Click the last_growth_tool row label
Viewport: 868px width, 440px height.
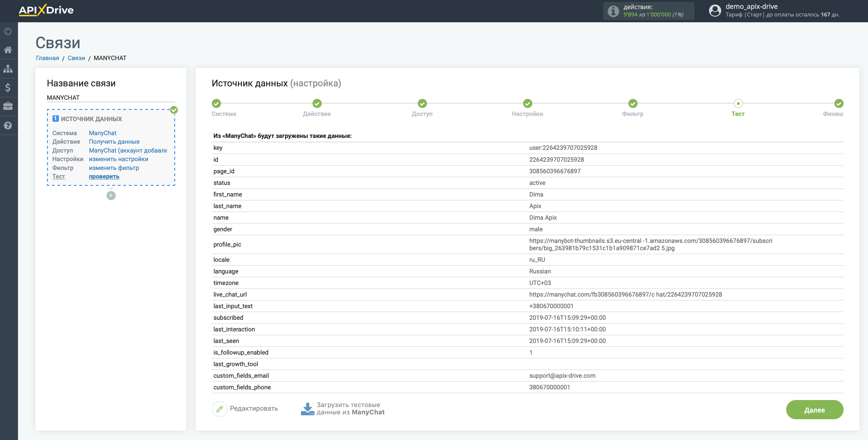tap(236, 364)
